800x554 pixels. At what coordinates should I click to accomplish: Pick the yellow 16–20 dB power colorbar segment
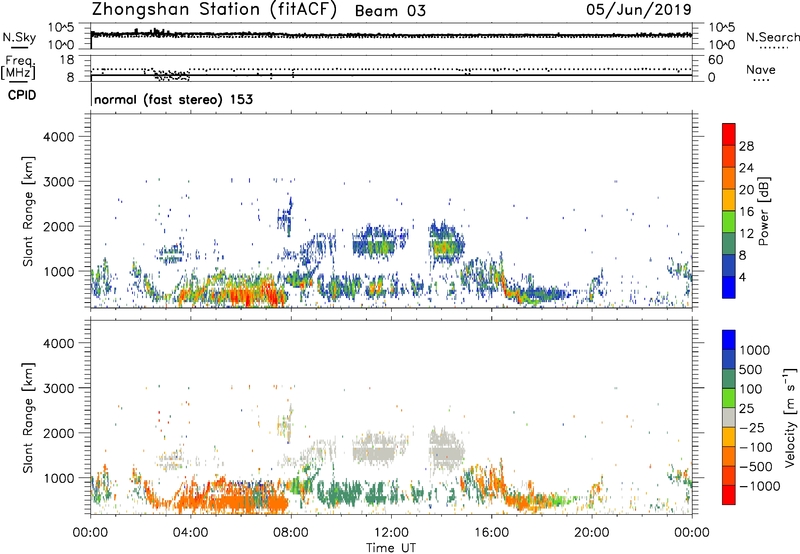pos(729,199)
